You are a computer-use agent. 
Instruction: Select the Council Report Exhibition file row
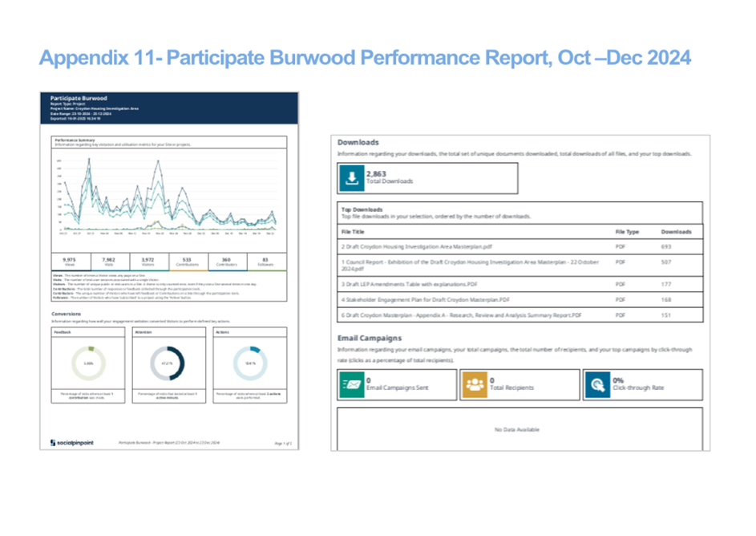click(x=520, y=266)
